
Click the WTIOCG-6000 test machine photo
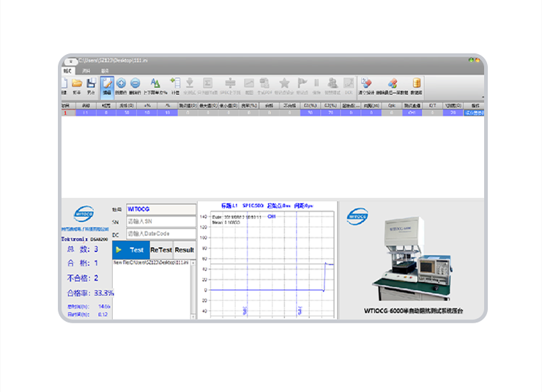412,258
